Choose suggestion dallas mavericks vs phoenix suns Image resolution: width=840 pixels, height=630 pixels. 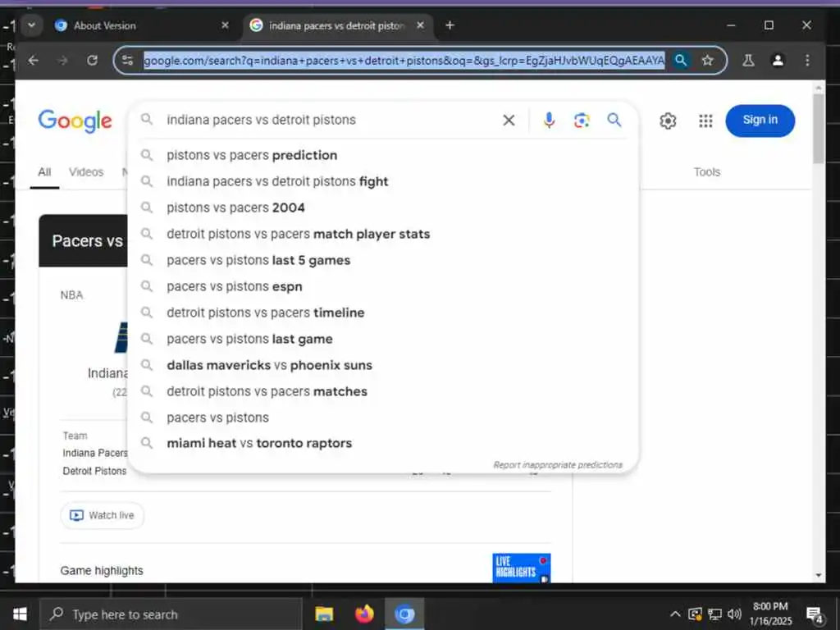point(383,365)
